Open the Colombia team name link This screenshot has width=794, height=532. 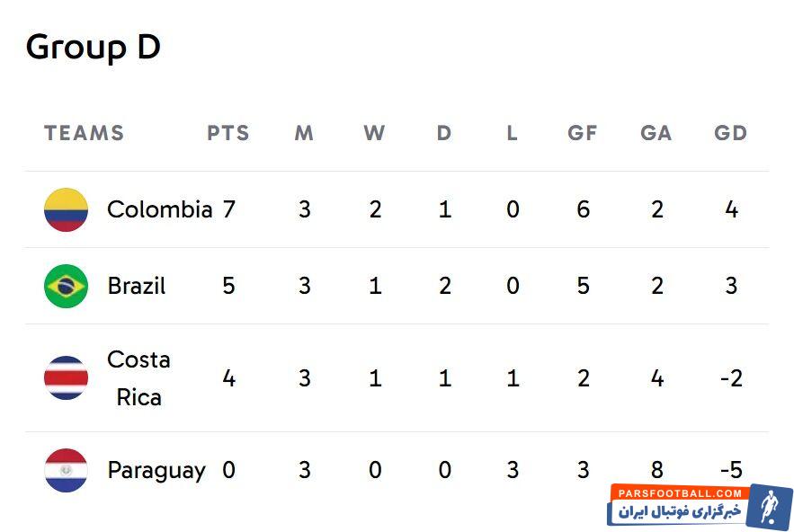point(159,210)
